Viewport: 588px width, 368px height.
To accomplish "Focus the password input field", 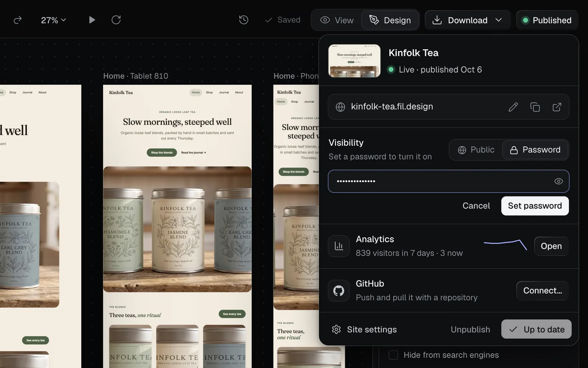I will 448,181.
